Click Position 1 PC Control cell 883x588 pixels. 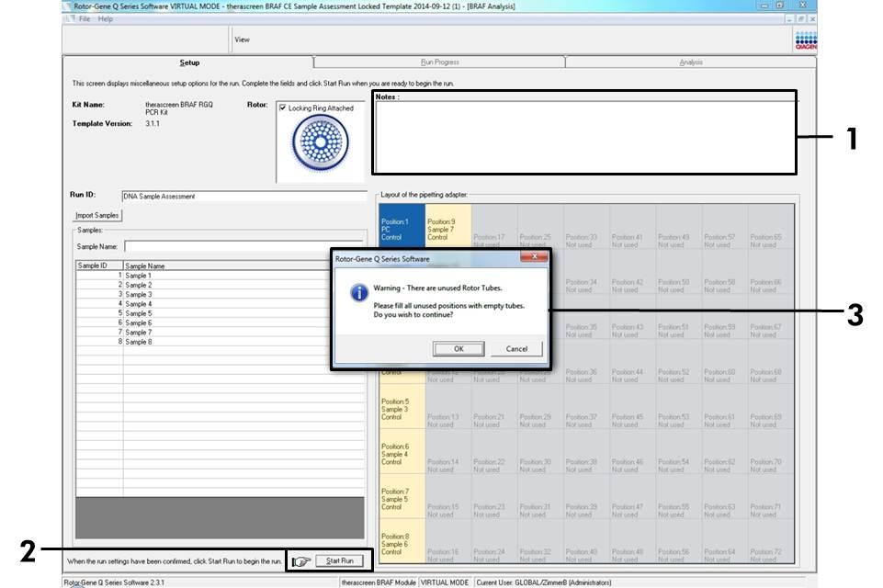tap(402, 226)
